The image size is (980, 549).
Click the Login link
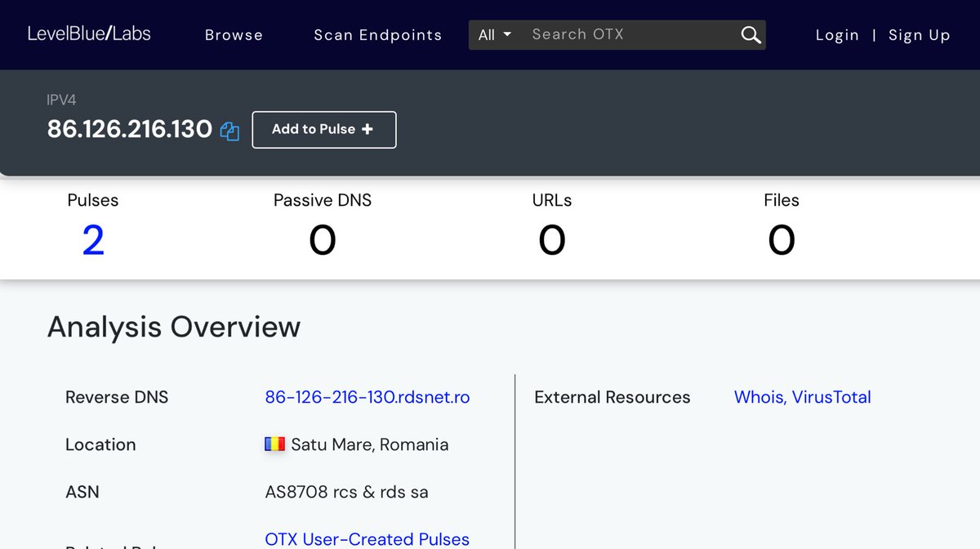(837, 35)
